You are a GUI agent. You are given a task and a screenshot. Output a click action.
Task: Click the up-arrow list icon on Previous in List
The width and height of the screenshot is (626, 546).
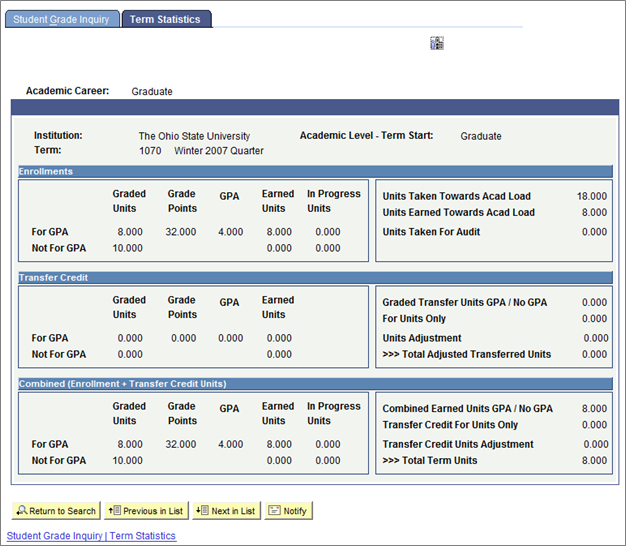115,510
